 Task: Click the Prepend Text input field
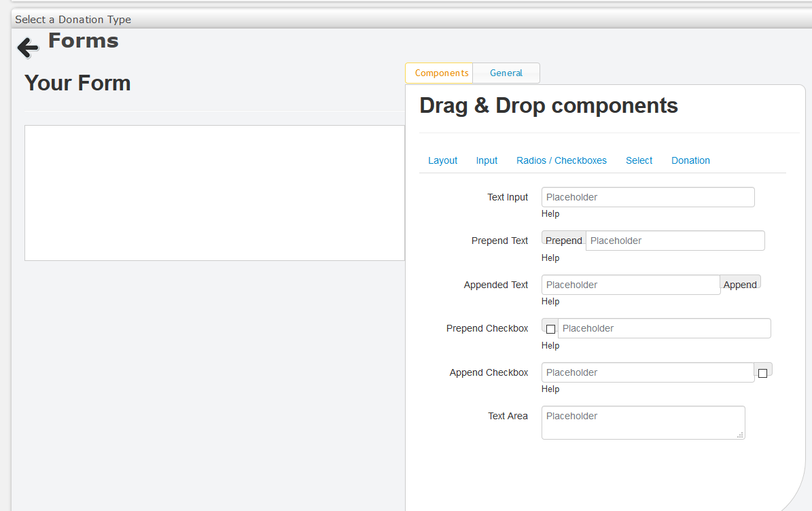[x=675, y=241]
